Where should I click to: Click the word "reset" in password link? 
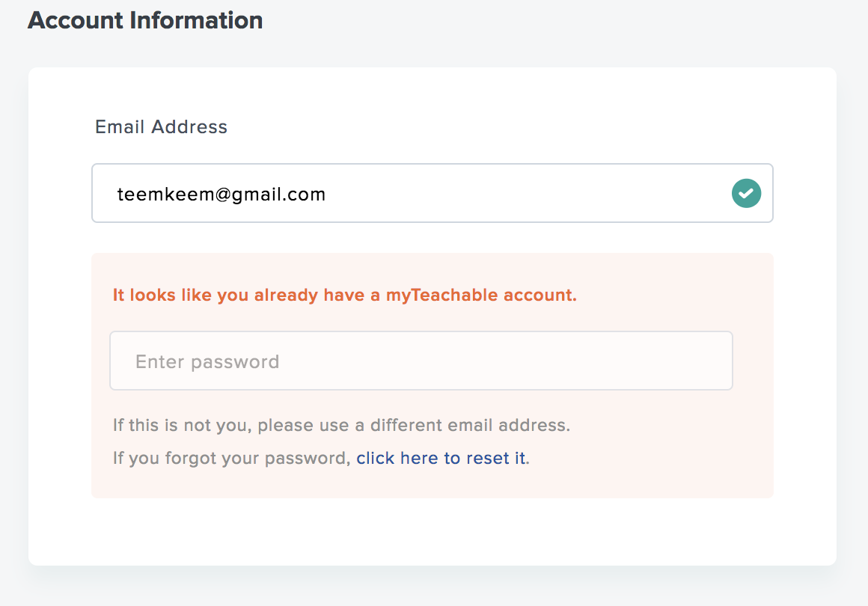(x=487, y=458)
